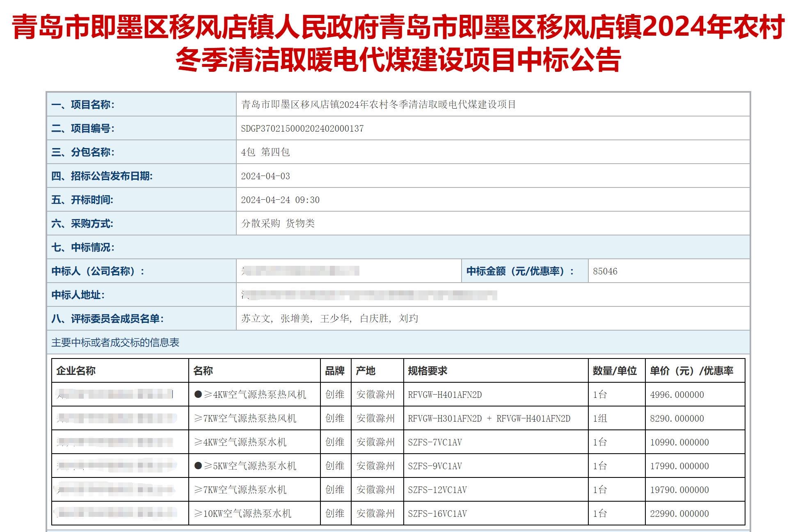Click bid opening time '2024-04-24 09:30'
Viewport: 798px width, 532px height.
tap(280, 200)
